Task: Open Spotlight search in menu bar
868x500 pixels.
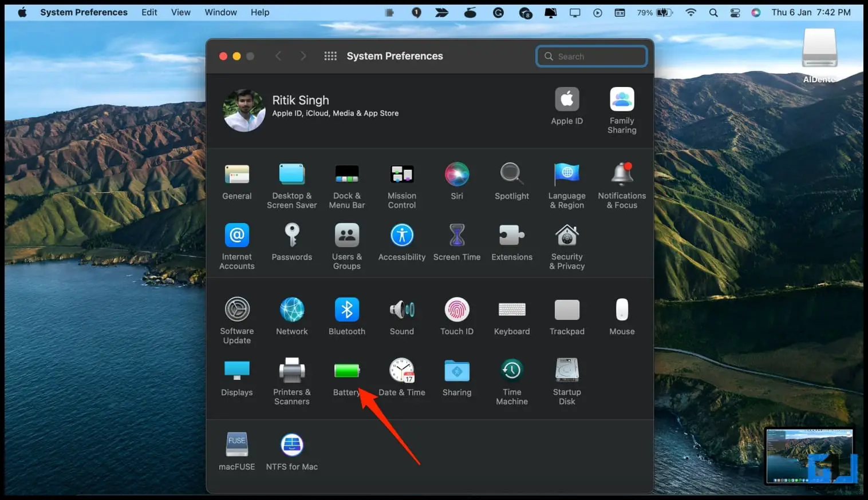Action: coord(713,12)
